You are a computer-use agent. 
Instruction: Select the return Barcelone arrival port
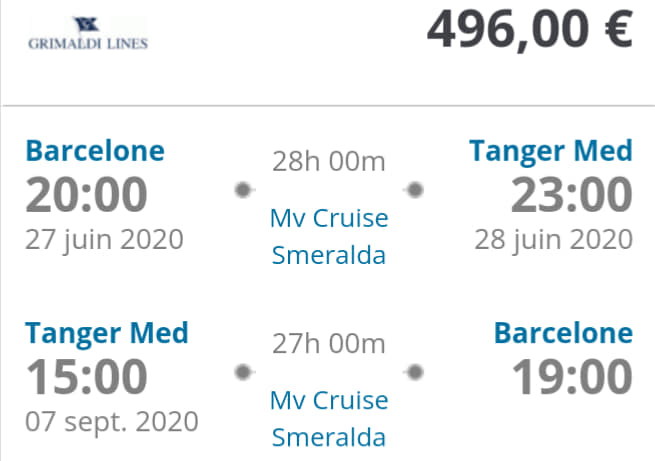pos(563,333)
